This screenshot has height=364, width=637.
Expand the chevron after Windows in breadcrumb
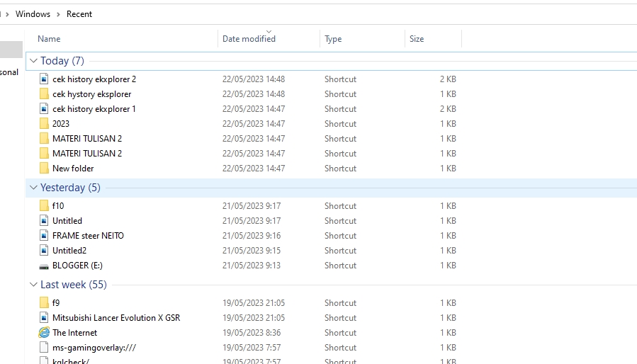59,14
